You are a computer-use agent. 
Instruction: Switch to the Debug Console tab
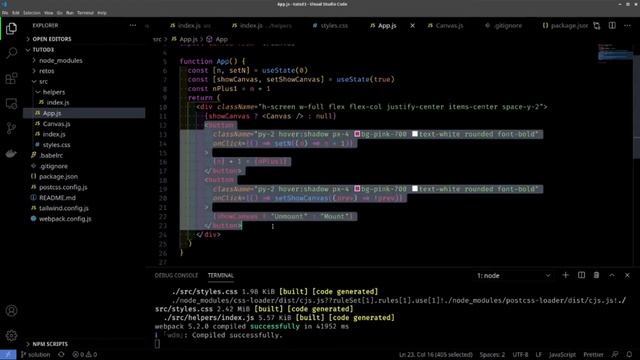tap(176, 276)
